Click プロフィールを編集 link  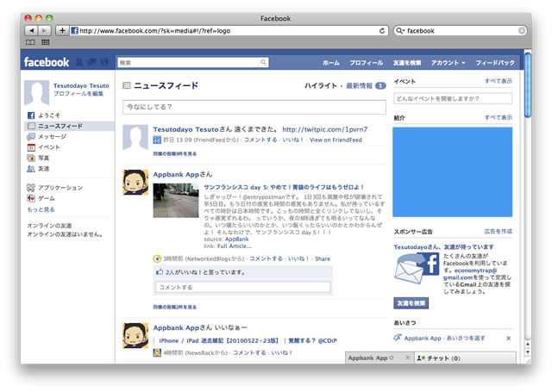(x=78, y=94)
